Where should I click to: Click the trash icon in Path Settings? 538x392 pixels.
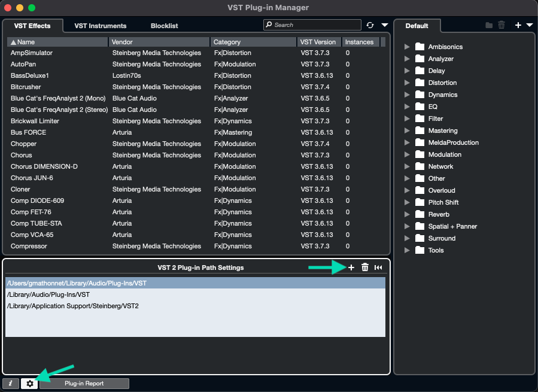365,268
